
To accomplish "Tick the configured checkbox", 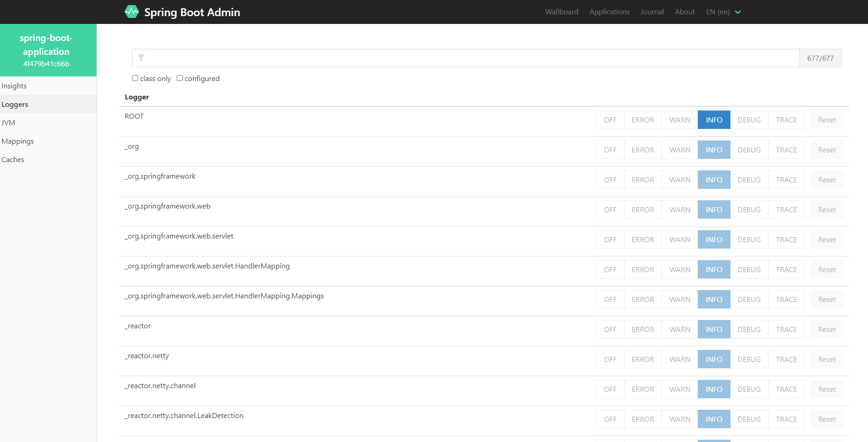I will pos(180,78).
